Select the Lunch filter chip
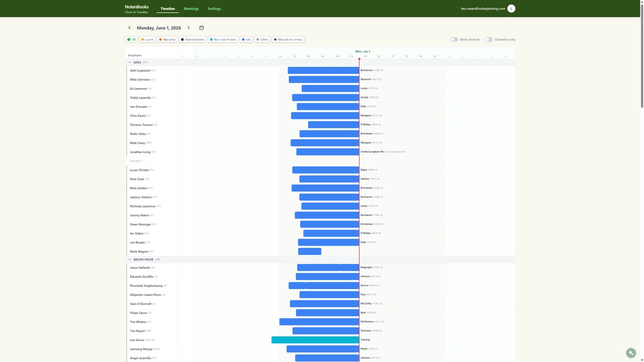 [x=147, y=39]
